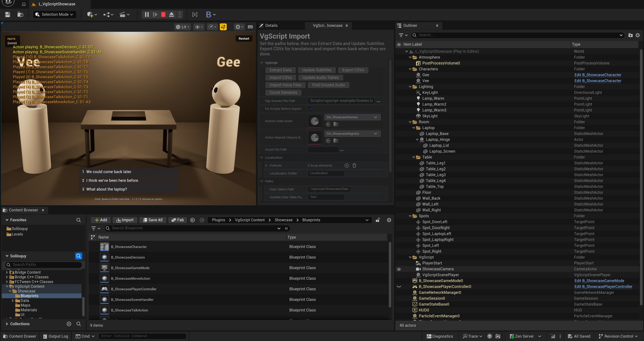Open the viewport show flags eye menu

(x=199, y=27)
